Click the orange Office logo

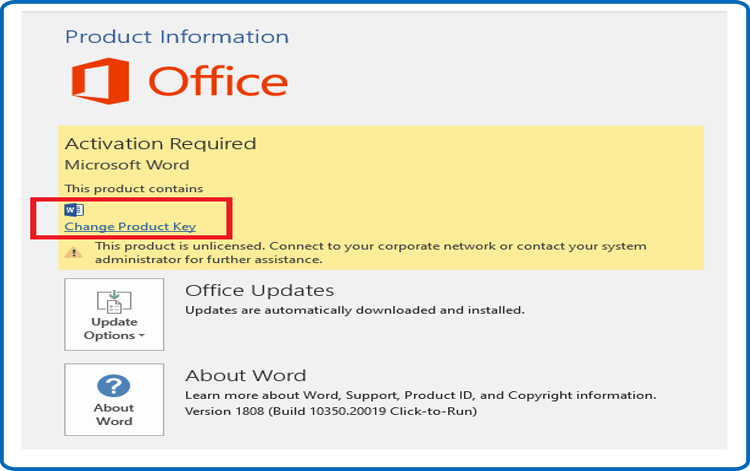(179, 81)
